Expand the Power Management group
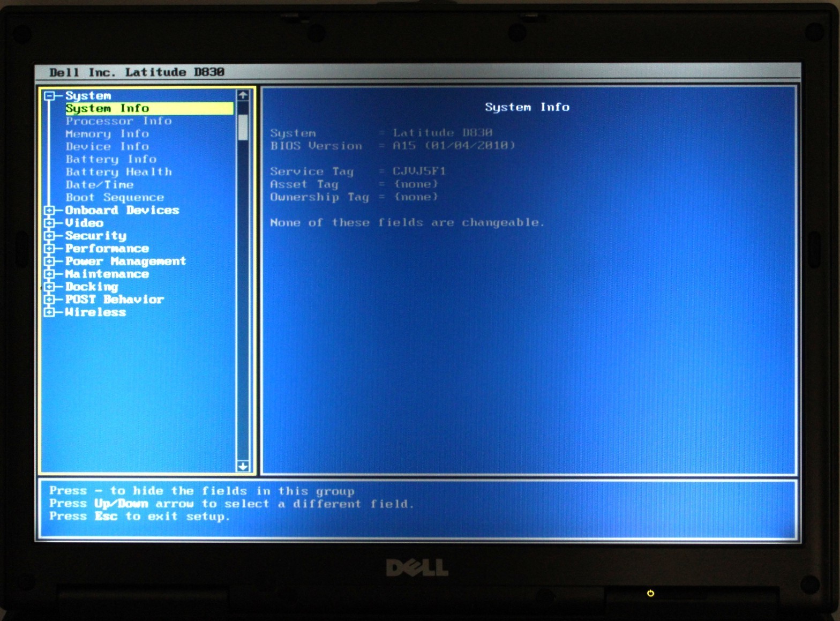Image resolution: width=840 pixels, height=621 pixels. [49, 261]
